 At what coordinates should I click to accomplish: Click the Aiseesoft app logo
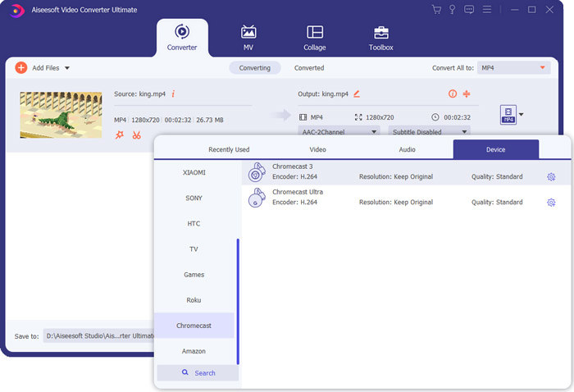[x=16, y=10]
